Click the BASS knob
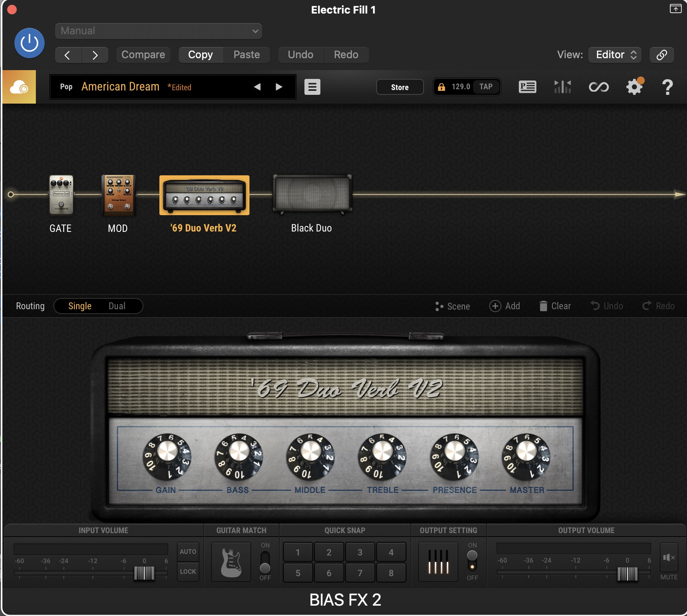Screen dimensions: 687x616 pos(239,457)
